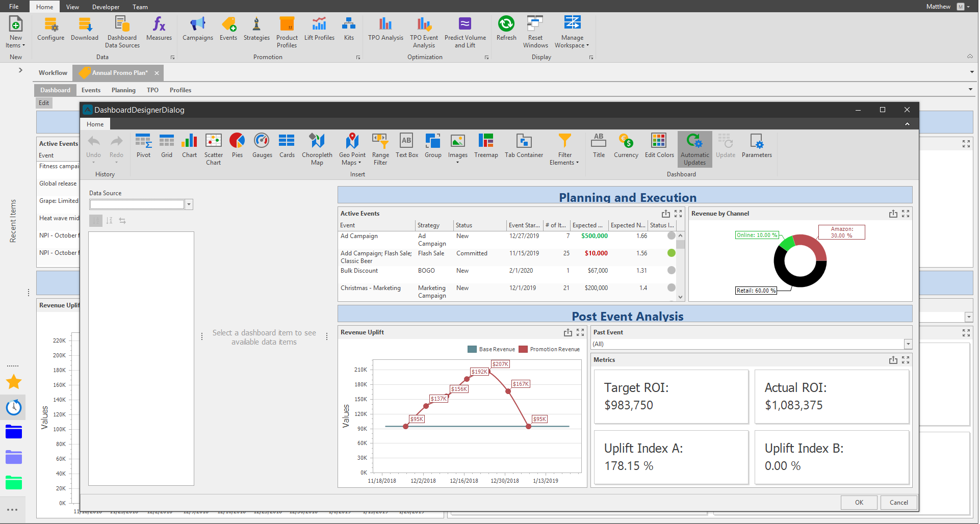Click OK in the designer dialog
This screenshot has height=524, width=980.
[859, 502]
